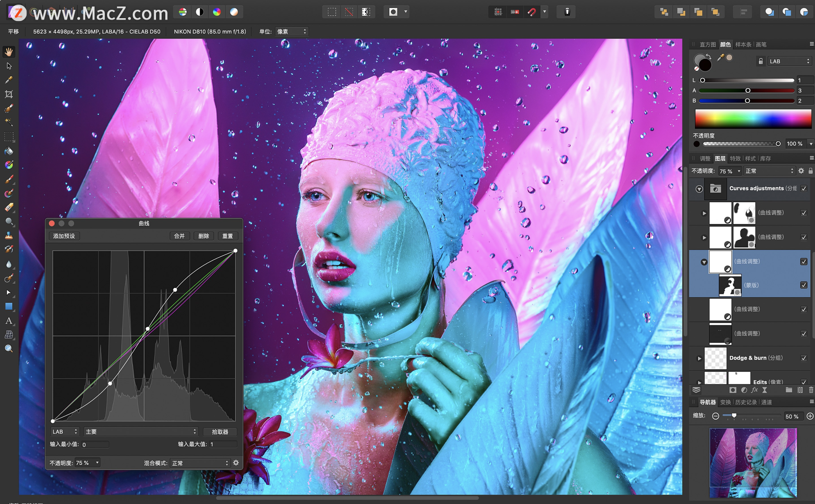
Task: Select the blue Rectangle shape tool
Action: click(9, 306)
